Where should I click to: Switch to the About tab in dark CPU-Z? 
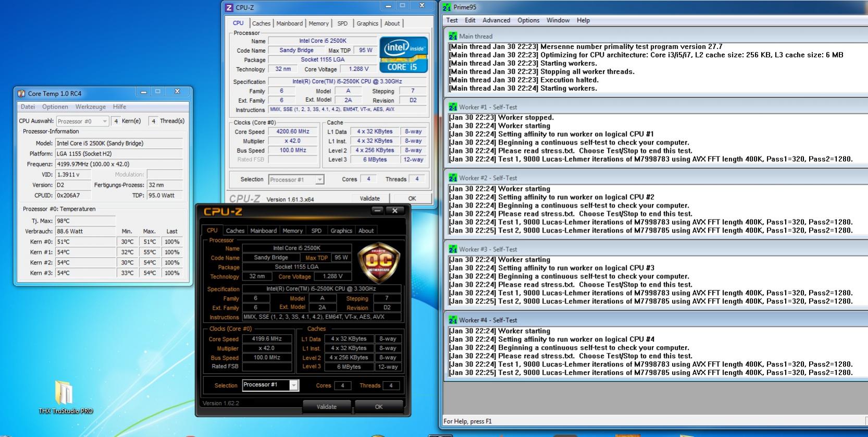(x=366, y=230)
